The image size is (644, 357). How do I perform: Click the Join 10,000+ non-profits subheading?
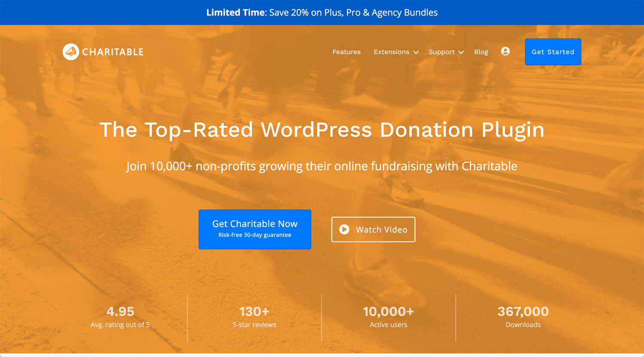point(322,166)
